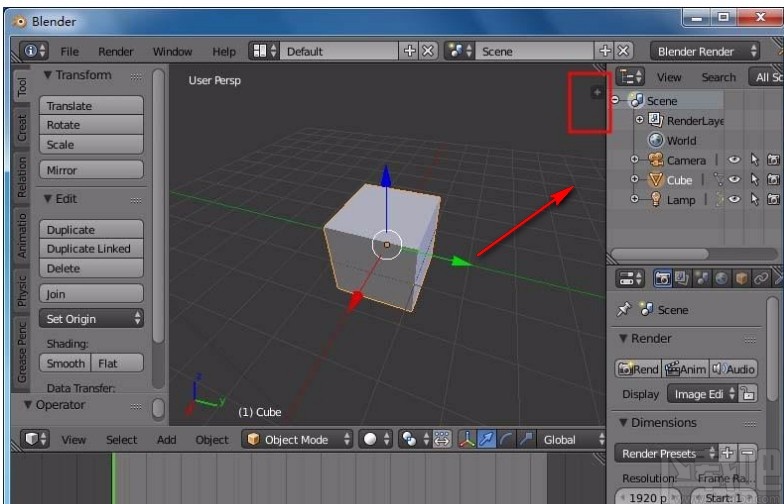Image resolution: width=784 pixels, height=504 pixels.
Task: Expand RenderLayers in the outliner
Action: click(640, 120)
